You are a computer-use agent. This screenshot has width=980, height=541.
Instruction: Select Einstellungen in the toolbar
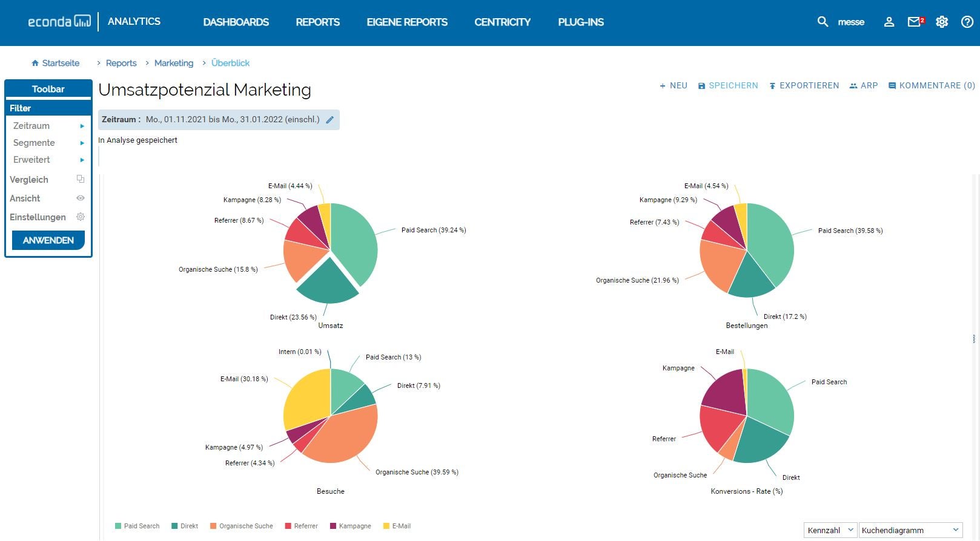coord(38,217)
